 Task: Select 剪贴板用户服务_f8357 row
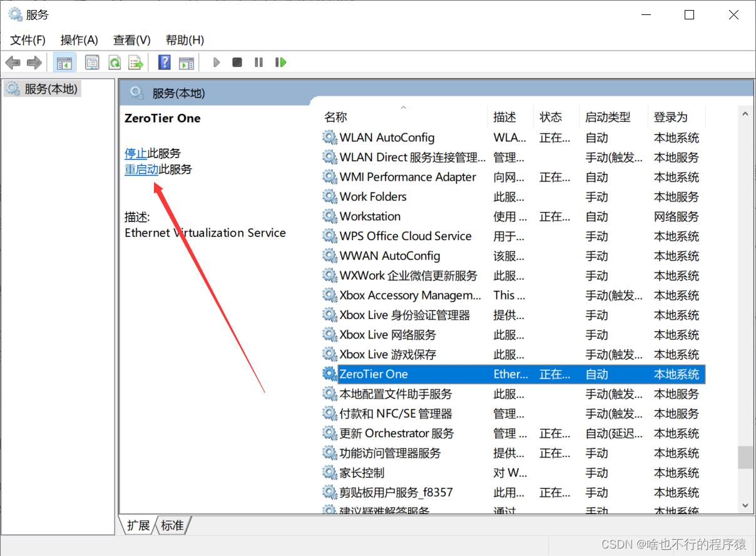click(x=513, y=492)
